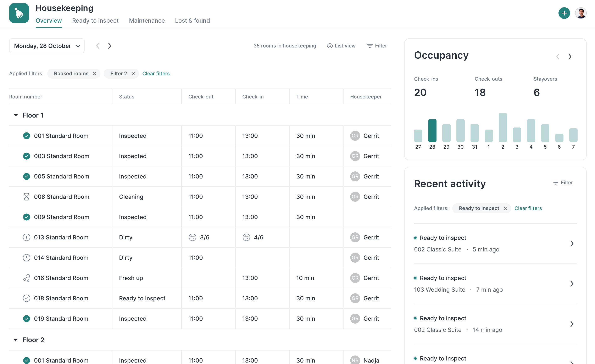Screen dimensions: 595x364
Task: Open the 002 Classic Suite 5 min ago activity
Action: pyautogui.click(x=495, y=244)
